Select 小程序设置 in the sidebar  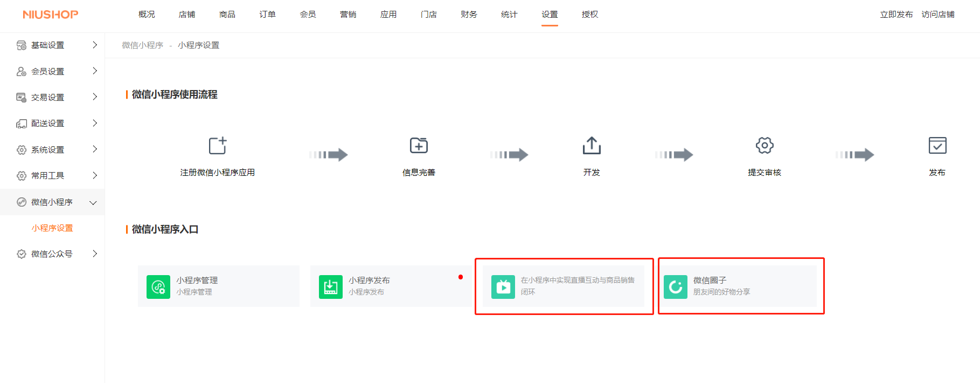(x=52, y=228)
